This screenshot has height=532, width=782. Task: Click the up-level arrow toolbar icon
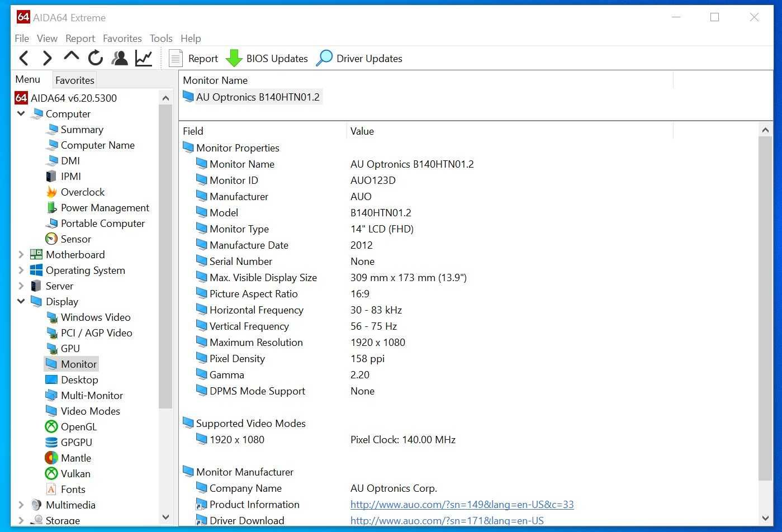coord(72,56)
